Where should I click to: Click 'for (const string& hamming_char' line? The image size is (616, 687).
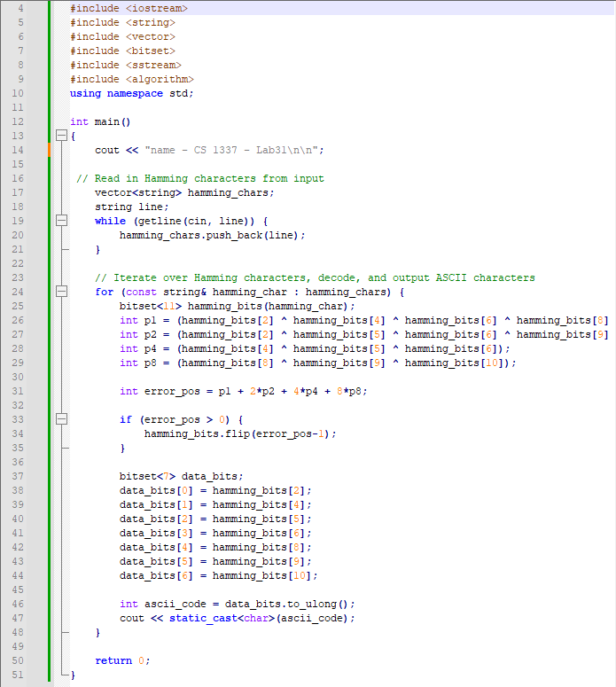tap(250, 292)
